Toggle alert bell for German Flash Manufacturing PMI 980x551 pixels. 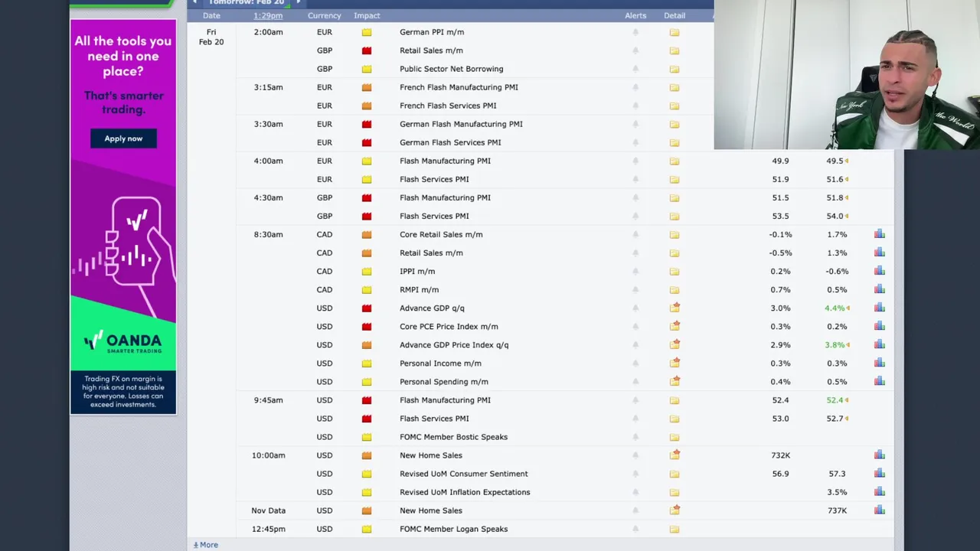click(635, 124)
